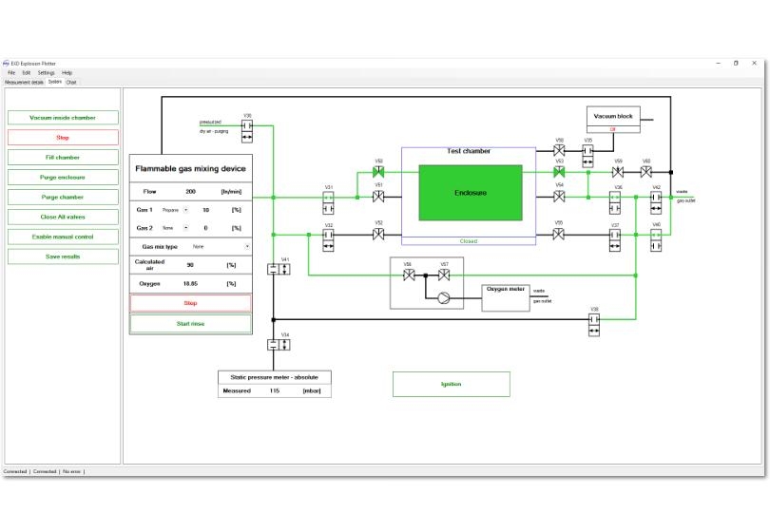Click the Flammable gas mixing device title

point(190,169)
